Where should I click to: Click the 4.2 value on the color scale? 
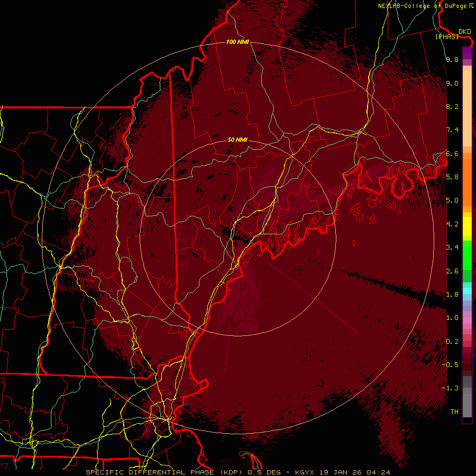[x=452, y=224]
